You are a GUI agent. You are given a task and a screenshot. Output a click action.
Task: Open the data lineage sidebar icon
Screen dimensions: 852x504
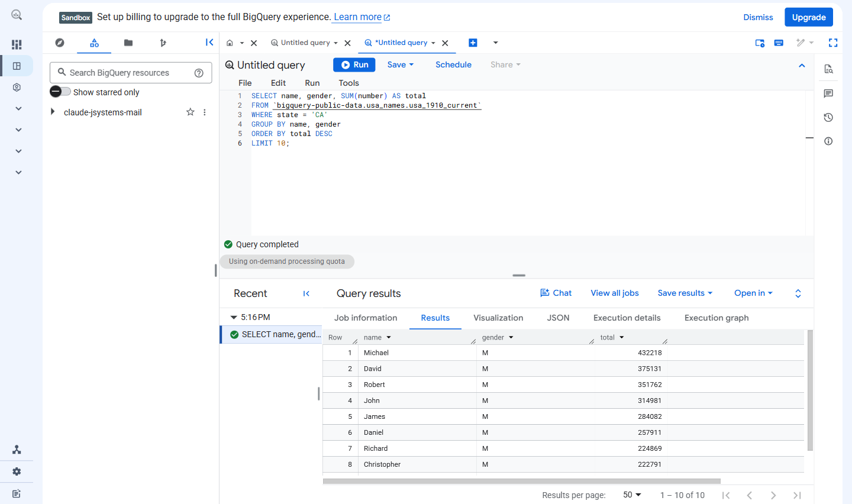click(17, 450)
